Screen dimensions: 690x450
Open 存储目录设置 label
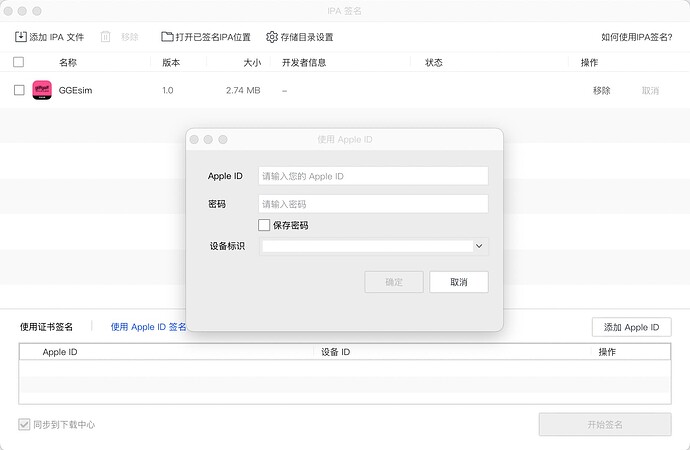(307, 37)
